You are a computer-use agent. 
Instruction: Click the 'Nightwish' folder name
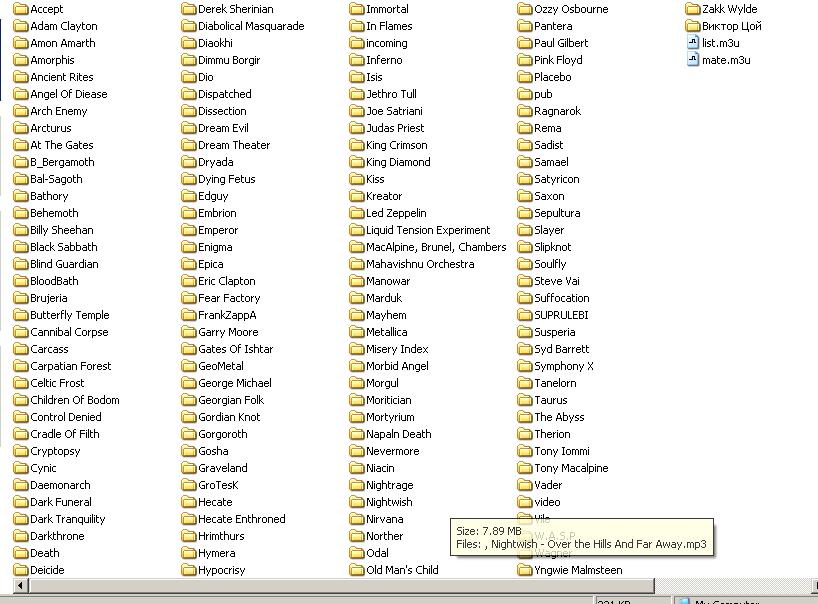click(x=389, y=502)
